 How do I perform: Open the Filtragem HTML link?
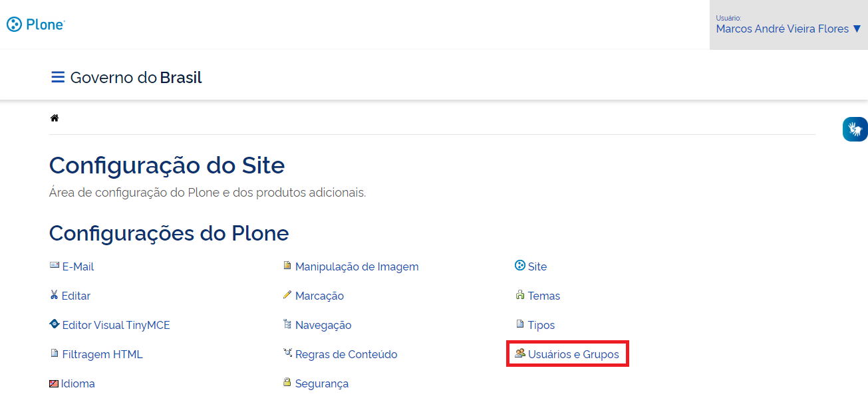click(x=102, y=354)
